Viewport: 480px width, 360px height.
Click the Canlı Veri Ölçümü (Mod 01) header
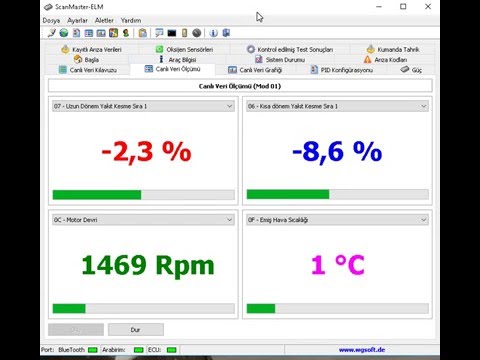[x=240, y=86]
